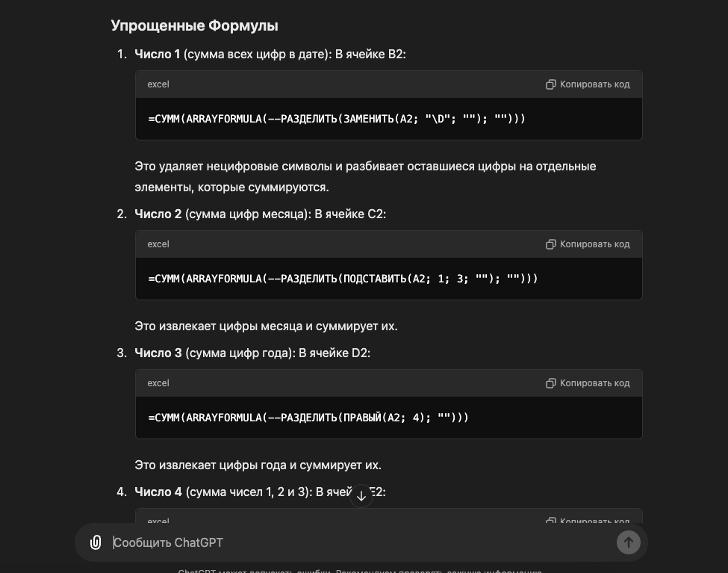The height and width of the screenshot is (573, 728).
Task: Click the "Это извлекает цифры года" explanation text
Action: pos(258,465)
